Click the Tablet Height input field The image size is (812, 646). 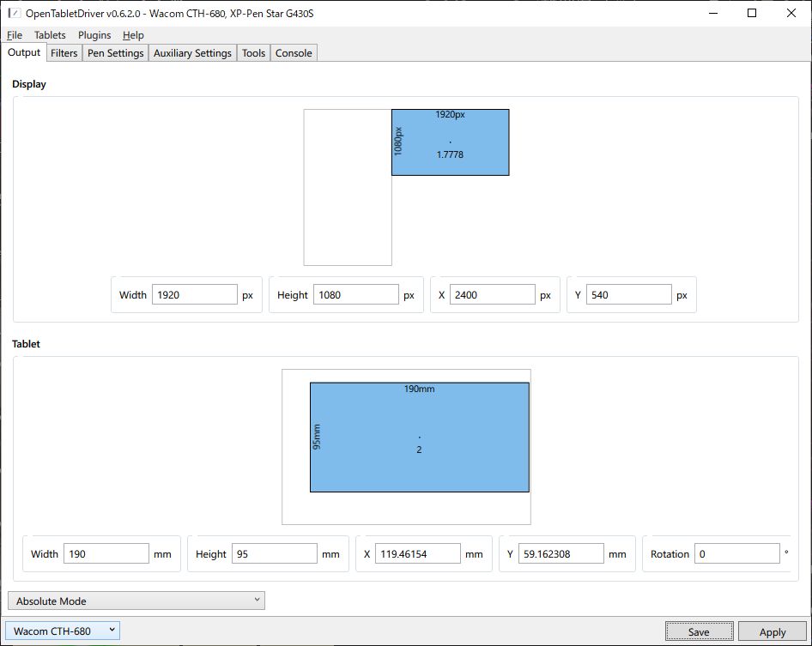click(275, 553)
